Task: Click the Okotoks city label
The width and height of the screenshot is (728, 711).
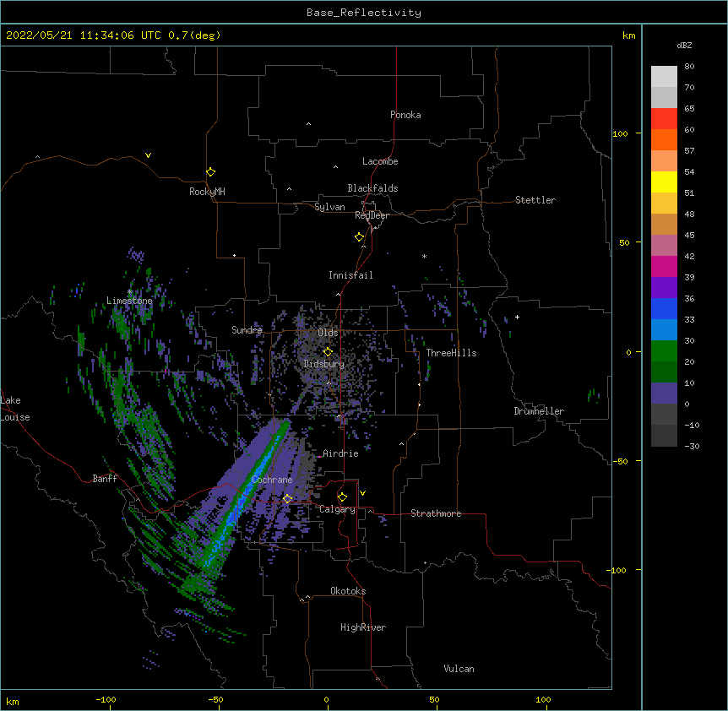Action: [x=348, y=591]
